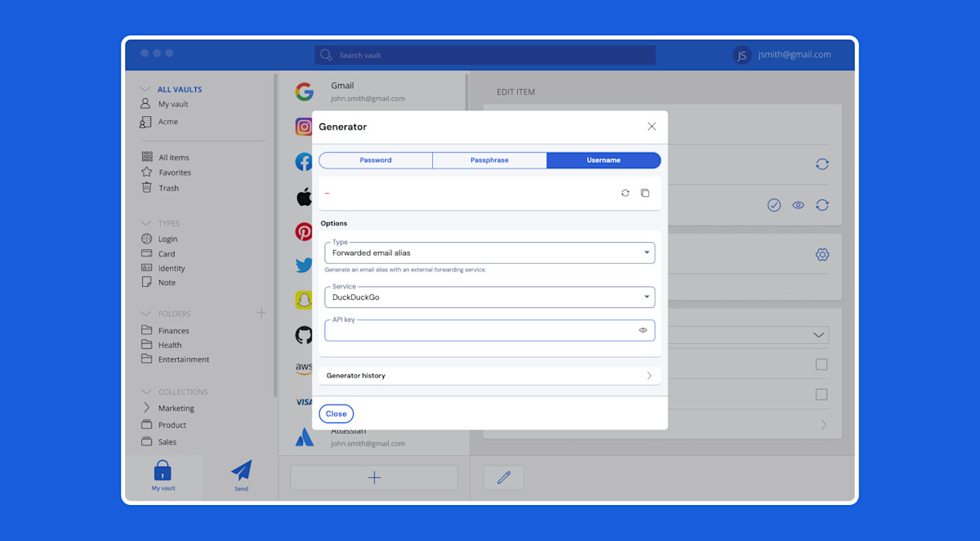
Task: Open the Service dropdown showing DuckDuckGo
Action: (490, 297)
